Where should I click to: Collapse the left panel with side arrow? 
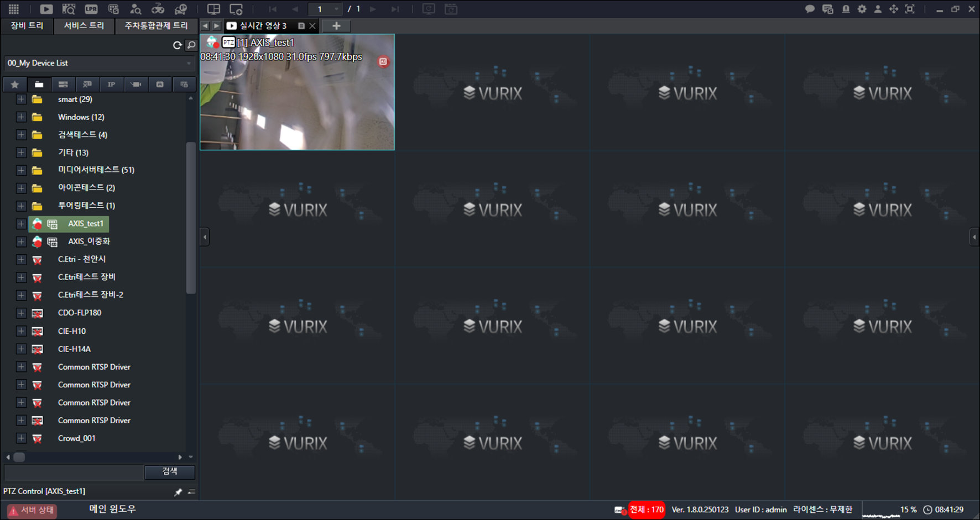(205, 237)
